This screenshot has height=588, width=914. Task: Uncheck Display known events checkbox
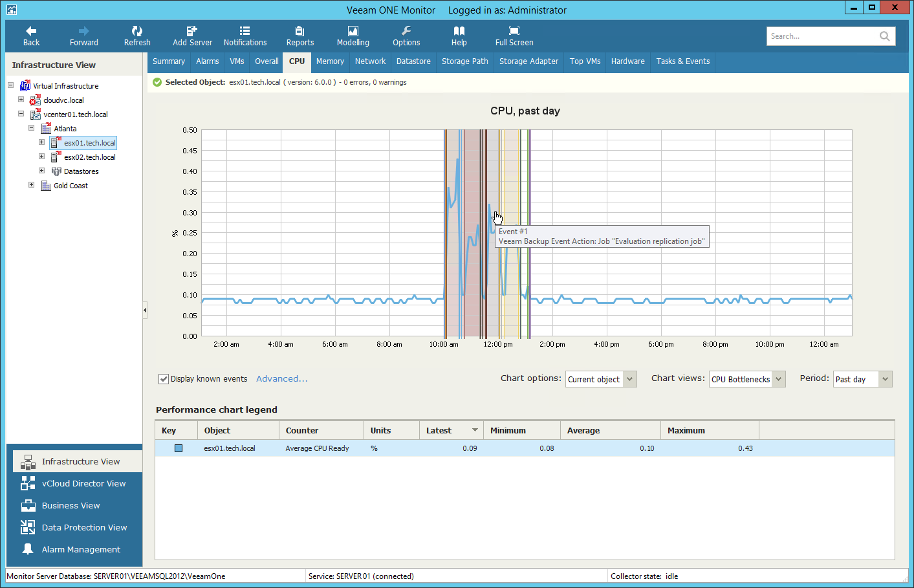tap(164, 379)
